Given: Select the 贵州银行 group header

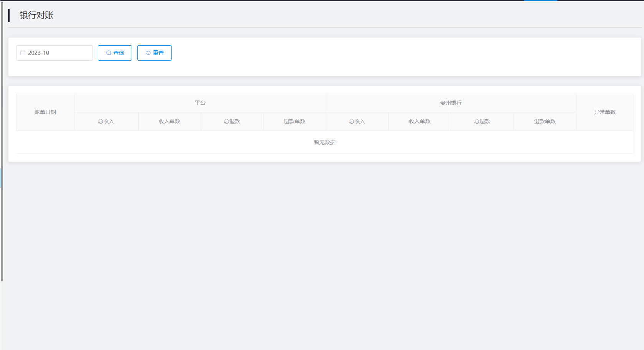Looking at the screenshot, I should (451, 103).
